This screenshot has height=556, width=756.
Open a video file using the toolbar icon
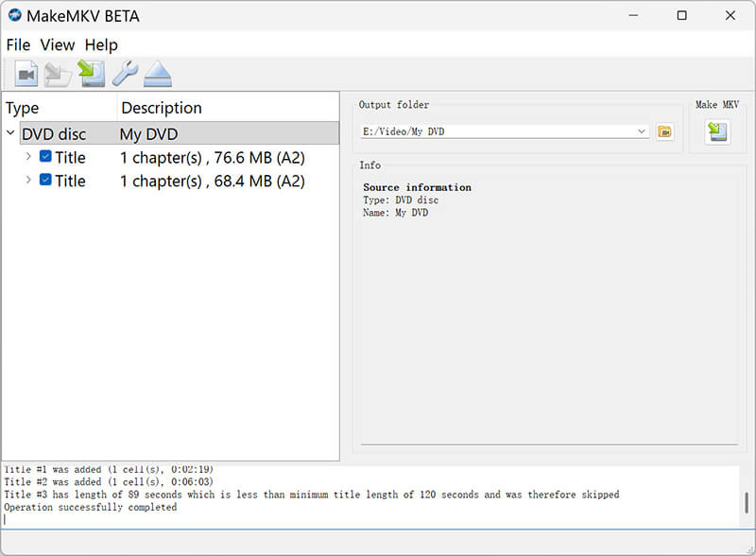click(x=26, y=73)
